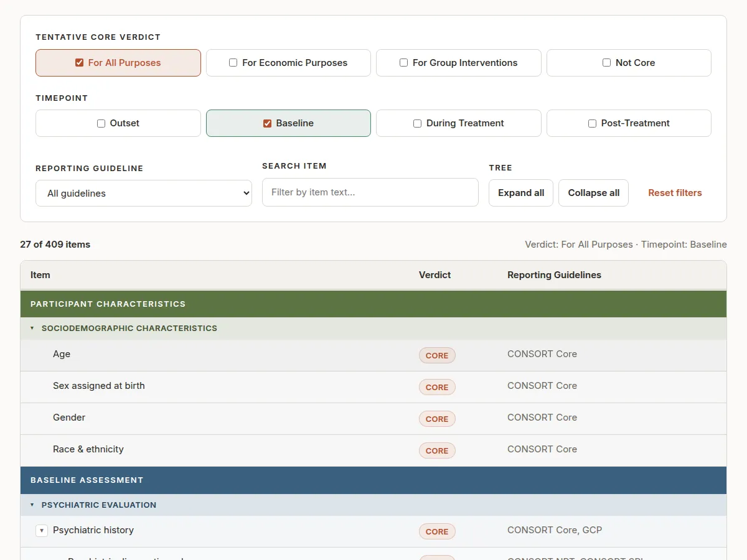Viewport: 747px width, 560px height.
Task: Click the CORE badge in the Gender row
Action: pyautogui.click(x=437, y=419)
